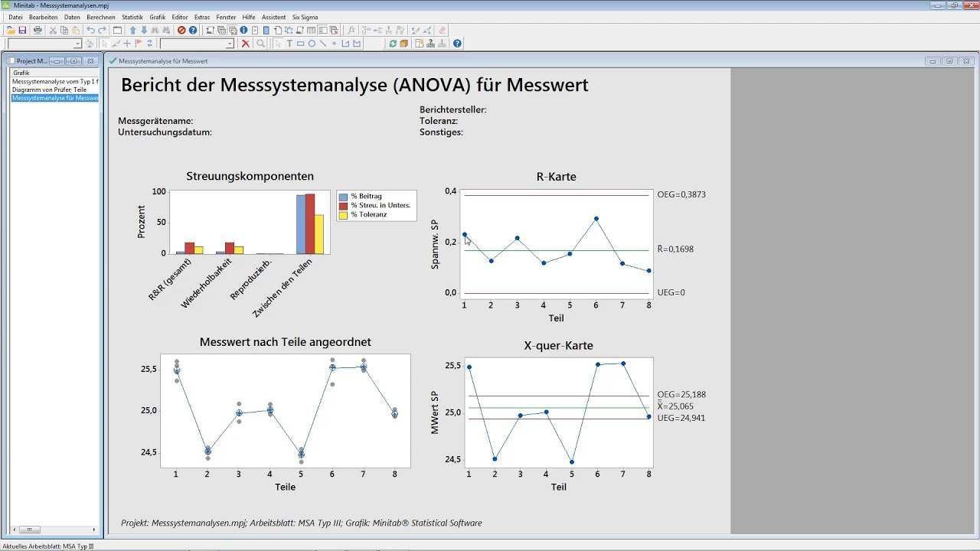The image size is (980, 551).
Task: Choose the rectangle drawing tool
Action: coord(300,44)
